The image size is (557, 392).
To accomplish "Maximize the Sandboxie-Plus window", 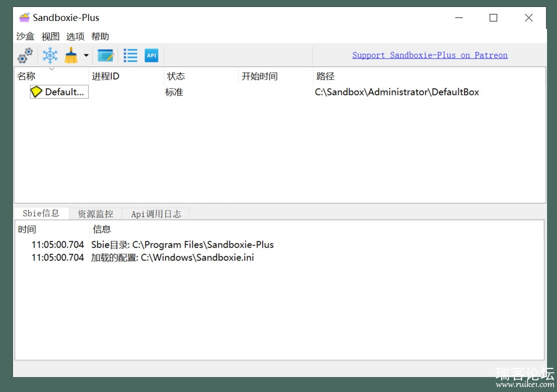I will (493, 17).
